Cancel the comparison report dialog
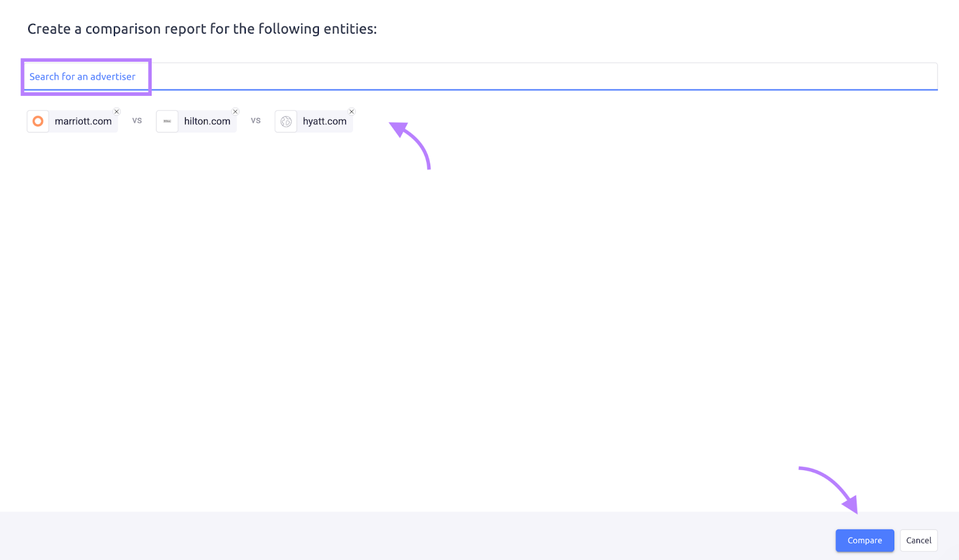This screenshot has height=560, width=959. [919, 540]
